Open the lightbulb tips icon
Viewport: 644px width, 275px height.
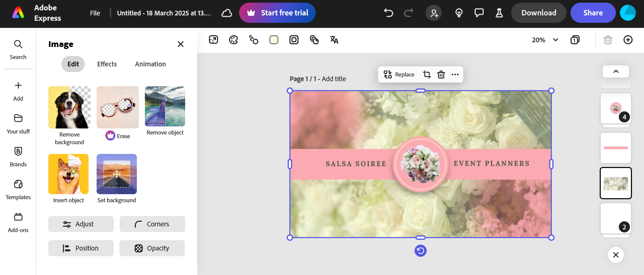pyautogui.click(x=459, y=13)
